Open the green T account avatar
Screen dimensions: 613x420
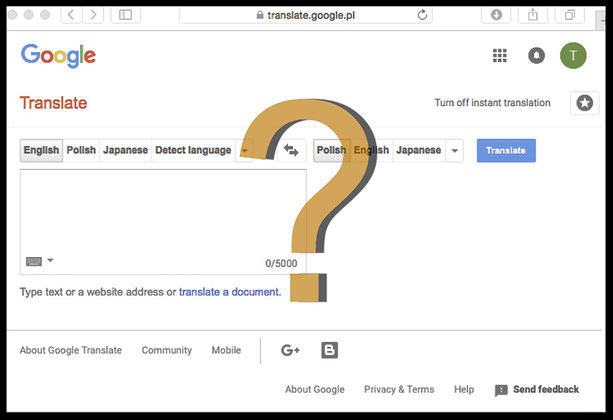[573, 56]
